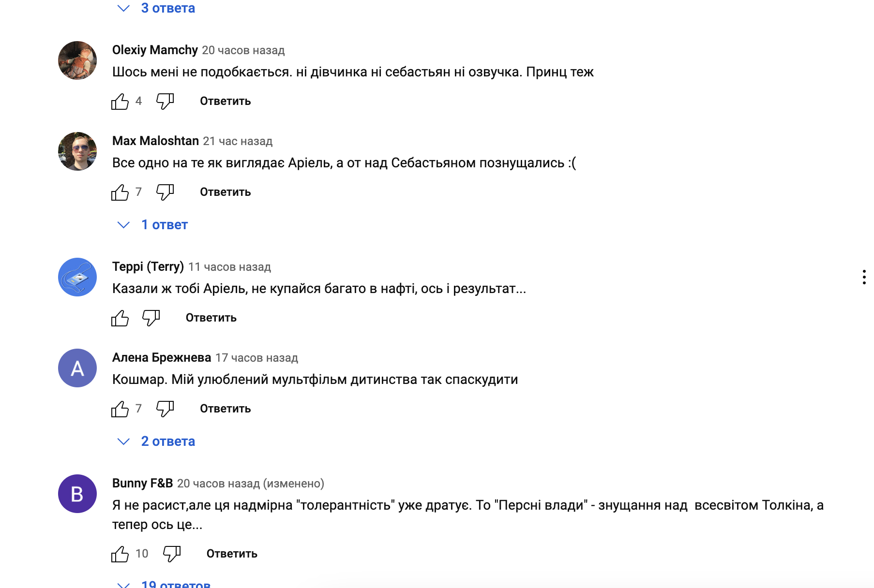Dislike Алена Брежнева's comment
This screenshot has height=588, width=874.
pos(165,409)
